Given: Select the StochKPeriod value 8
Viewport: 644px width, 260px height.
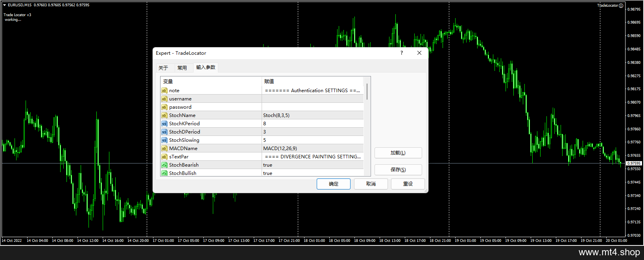Looking at the screenshot, I should pos(313,124).
